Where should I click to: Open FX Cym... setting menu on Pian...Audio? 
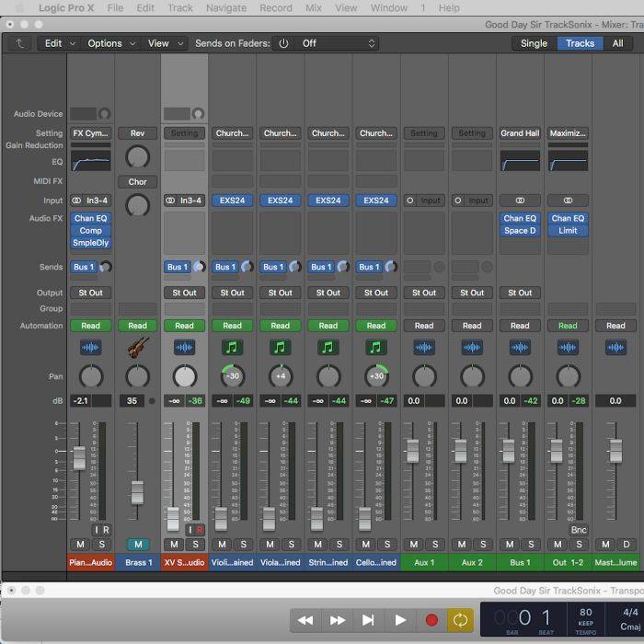(x=91, y=133)
